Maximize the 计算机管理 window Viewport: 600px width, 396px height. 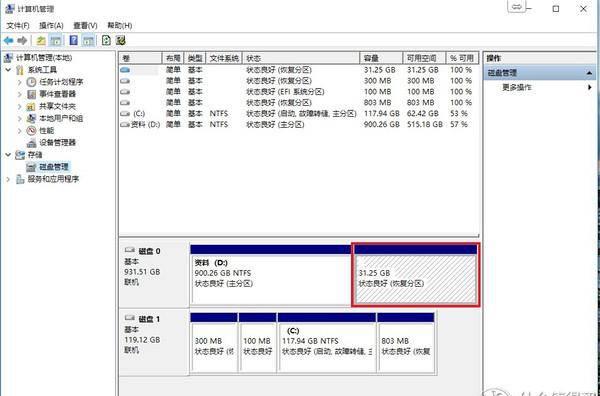[556, 8]
